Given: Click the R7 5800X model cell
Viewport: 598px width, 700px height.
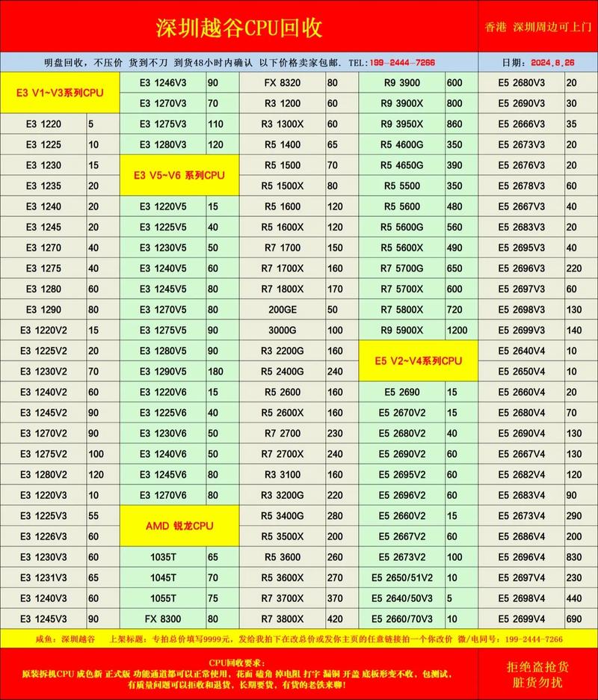Looking at the screenshot, I should click(x=402, y=310).
